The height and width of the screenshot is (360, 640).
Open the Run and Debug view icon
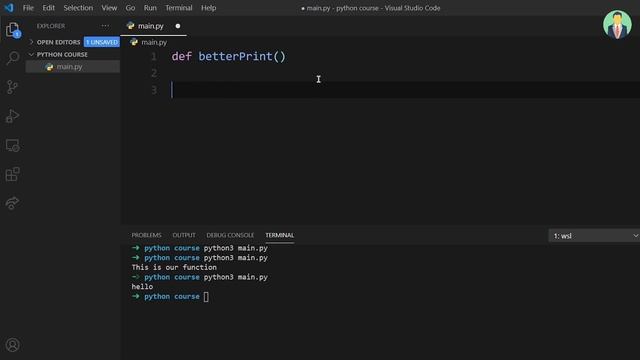[13, 116]
